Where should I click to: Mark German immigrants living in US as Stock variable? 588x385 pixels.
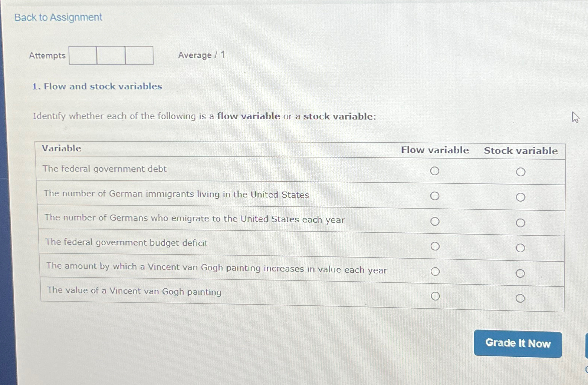tap(521, 197)
